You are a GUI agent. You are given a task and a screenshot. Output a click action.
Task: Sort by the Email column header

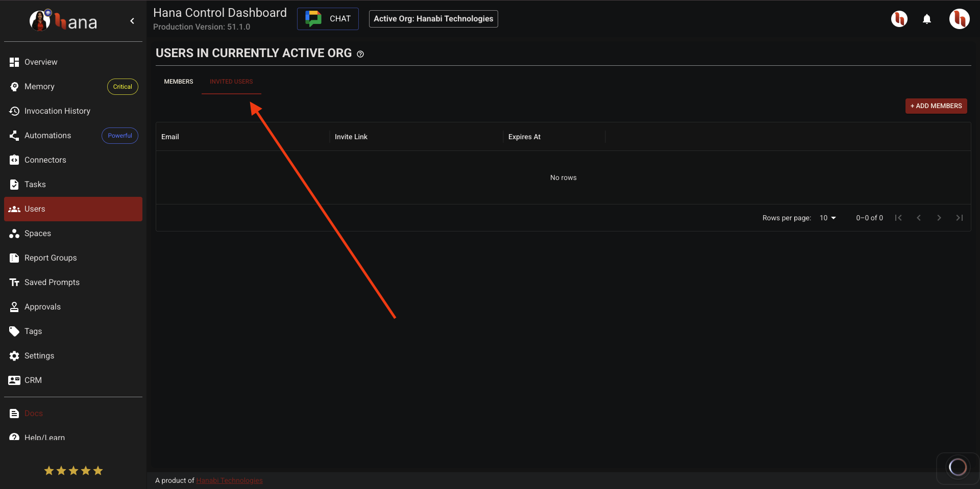click(170, 137)
